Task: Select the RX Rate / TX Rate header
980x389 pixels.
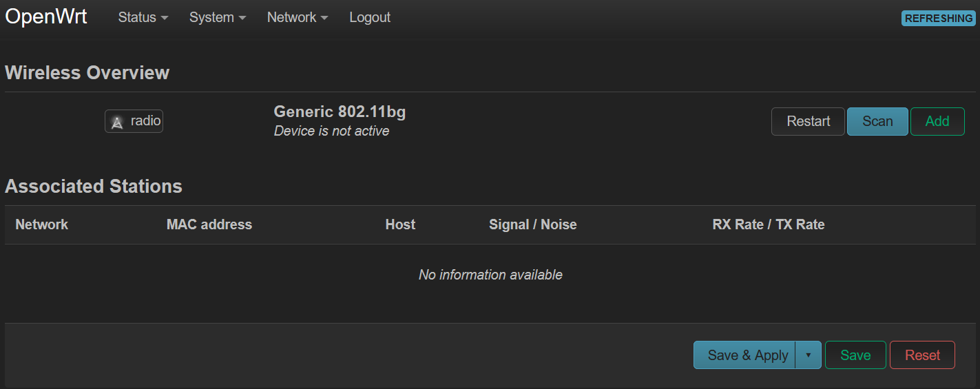Action: (768, 224)
